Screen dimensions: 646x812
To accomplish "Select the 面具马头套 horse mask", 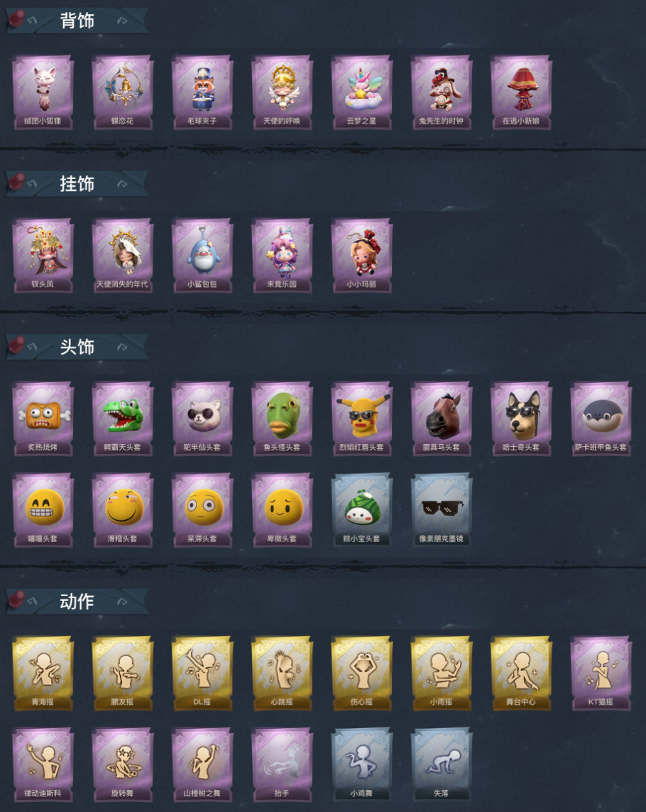I will (442, 418).
